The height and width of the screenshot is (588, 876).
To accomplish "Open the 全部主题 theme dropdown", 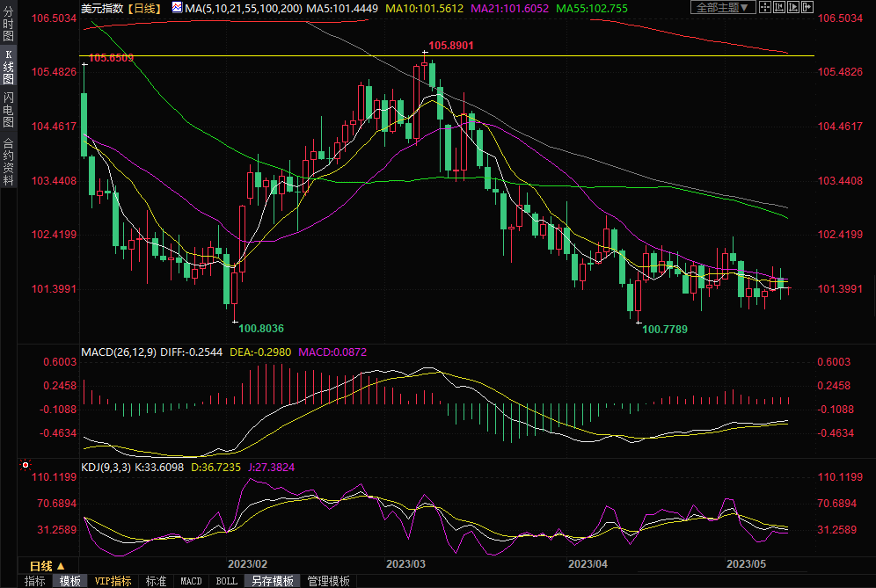I will click(723, 8).
